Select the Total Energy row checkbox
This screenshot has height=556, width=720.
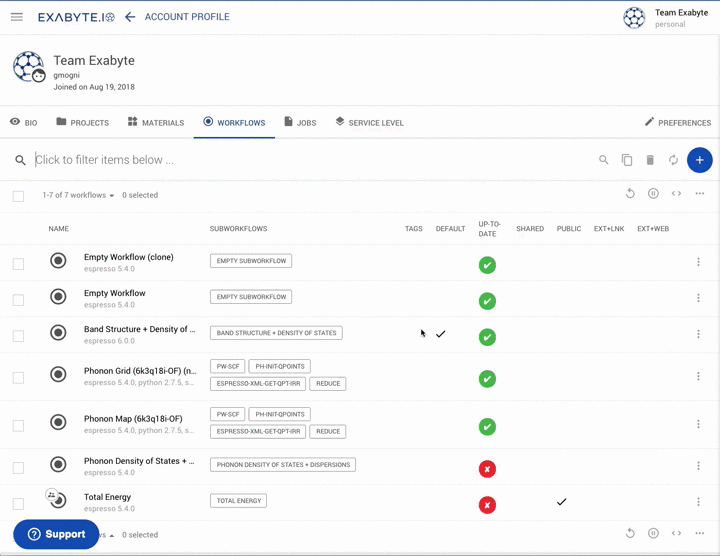18,504
